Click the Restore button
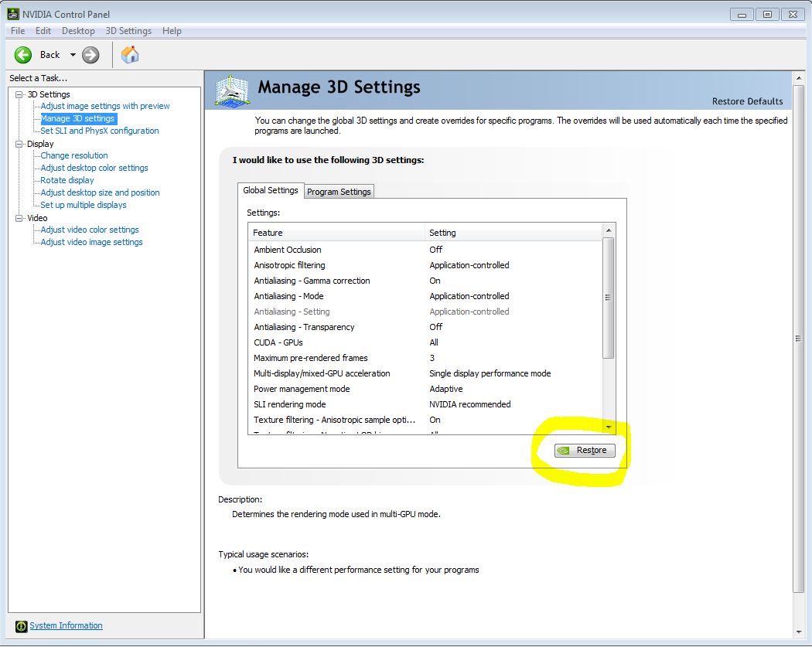812x647 pixels. (x=585, y=451)
